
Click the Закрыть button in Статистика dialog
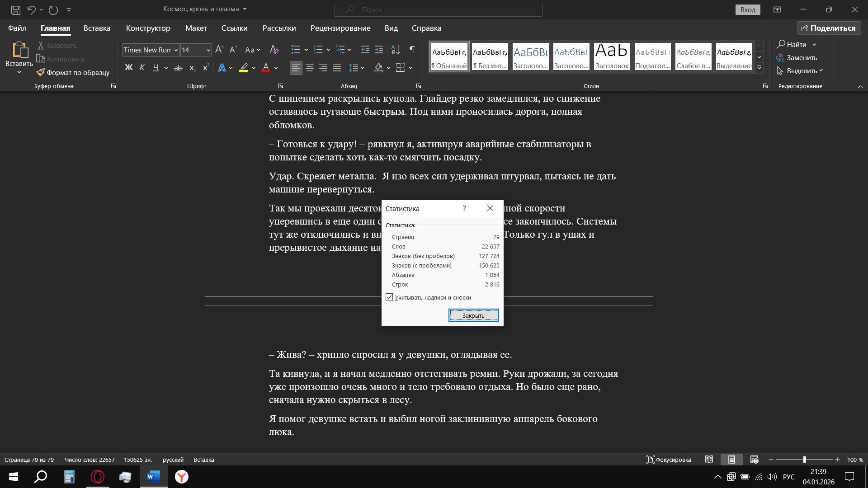tap(473, 315)
